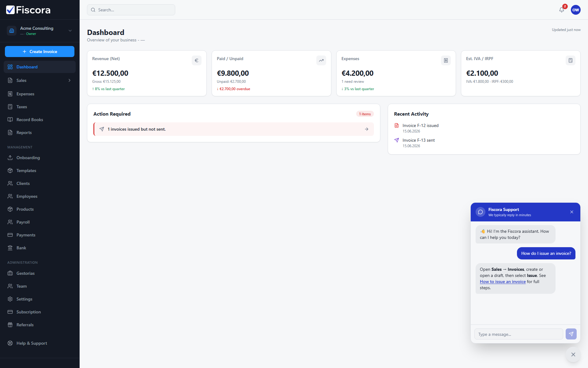The image size is (588, 368).
Task: Click the €12.500,00 revenue value
Action: (x=110, y=73)
